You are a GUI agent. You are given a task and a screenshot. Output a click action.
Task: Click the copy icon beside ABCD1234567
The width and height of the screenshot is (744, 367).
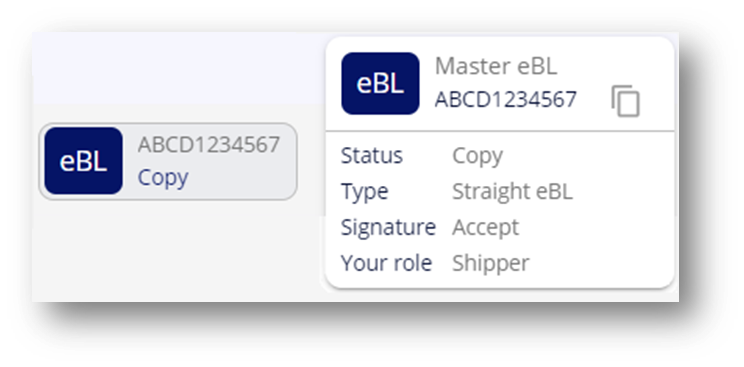click(625, 101)
